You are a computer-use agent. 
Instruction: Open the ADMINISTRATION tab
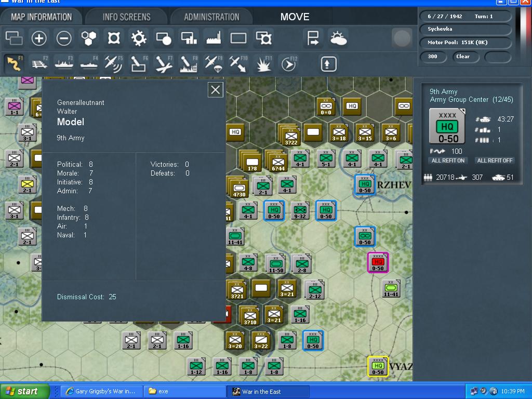(212, 17)
